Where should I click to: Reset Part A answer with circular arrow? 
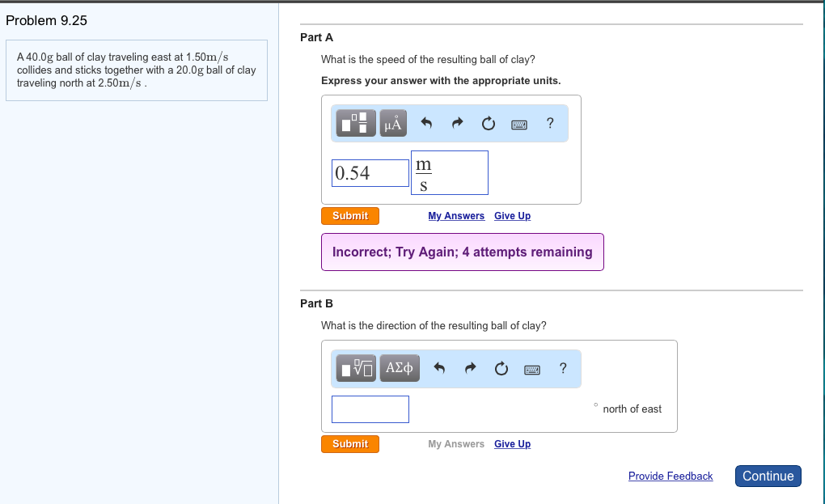pos(489,124)
